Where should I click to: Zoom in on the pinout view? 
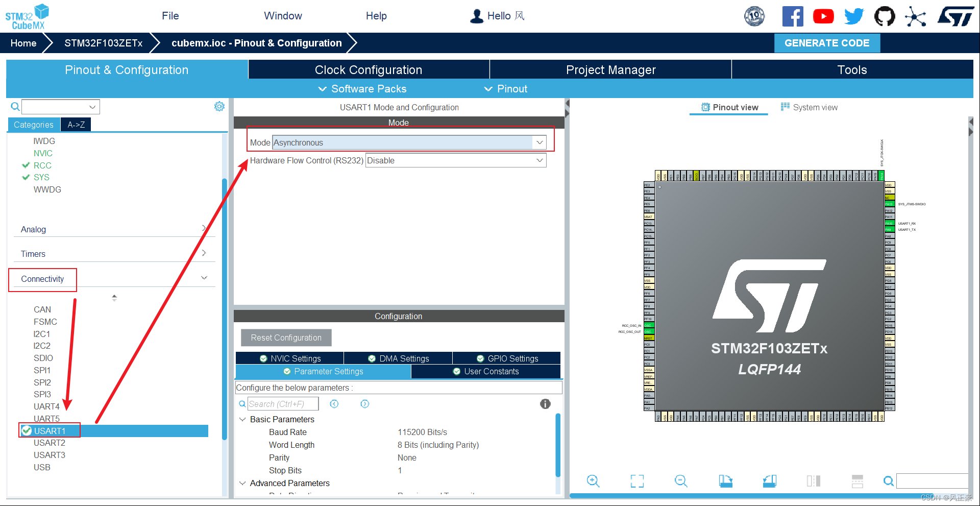click(x=593, y=481)
